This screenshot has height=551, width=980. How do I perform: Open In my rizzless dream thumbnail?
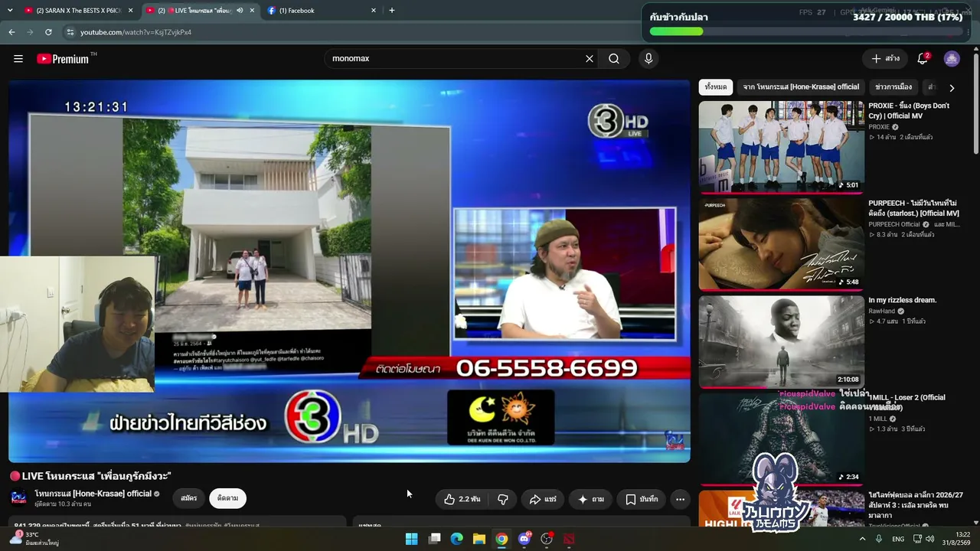781,341
